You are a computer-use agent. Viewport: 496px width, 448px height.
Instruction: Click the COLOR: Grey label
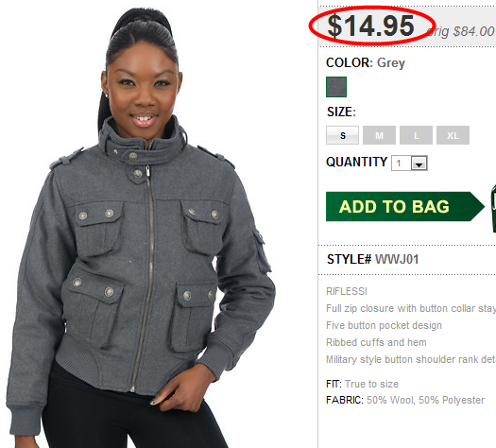point(366,63)
